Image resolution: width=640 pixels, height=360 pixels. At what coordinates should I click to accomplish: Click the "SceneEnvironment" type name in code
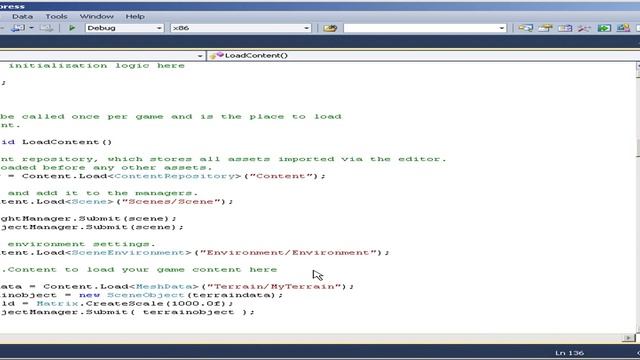tap(128, 252)
